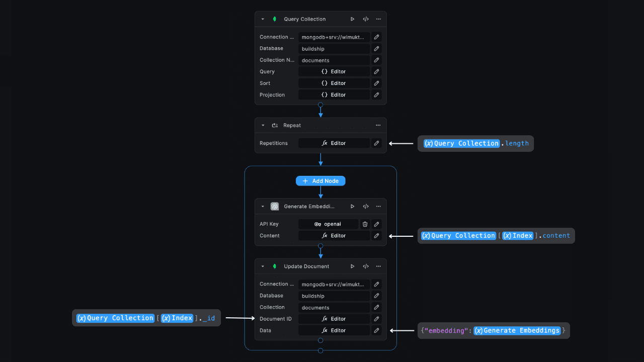
Task: Open Generate Embeddings options menu
Action: point(378,206)
